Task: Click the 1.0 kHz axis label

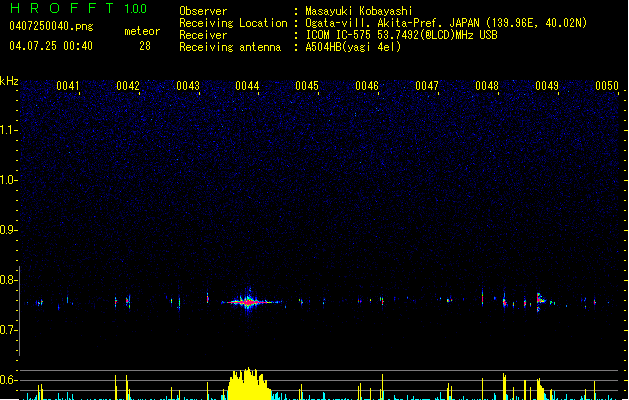Action: click(x=8, y=180)
